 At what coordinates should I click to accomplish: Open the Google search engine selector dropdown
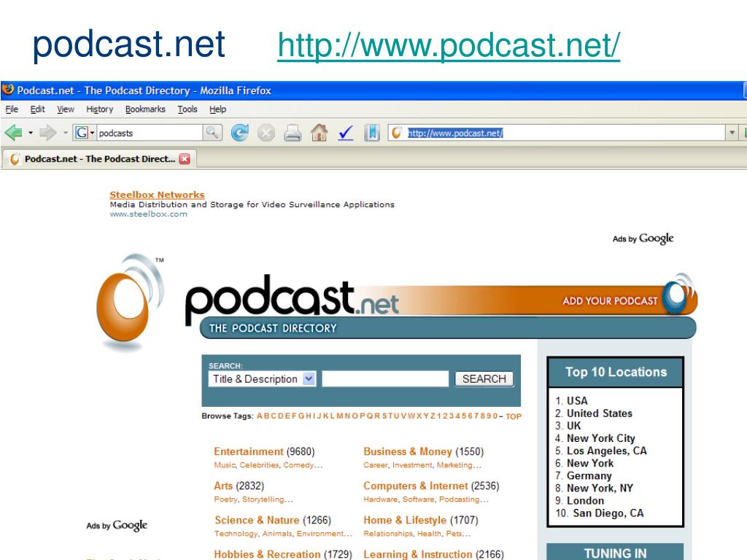[85, 133]
